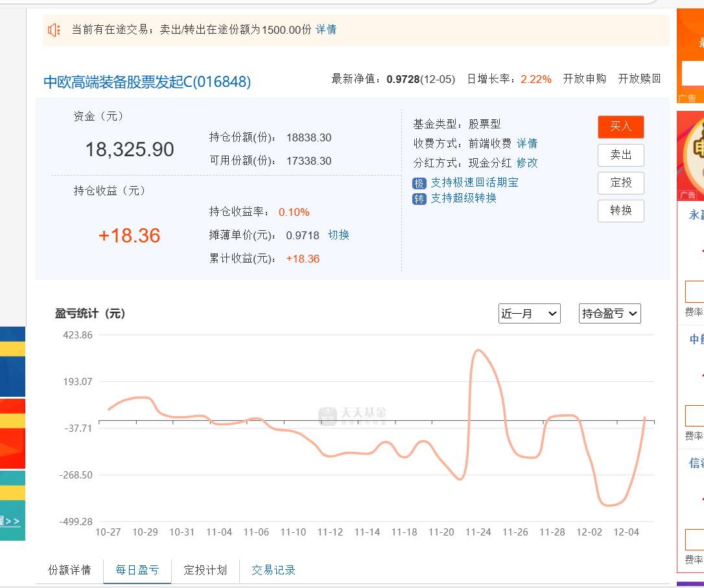Open 详情 link for in-transit transaction

click(326, 30)
